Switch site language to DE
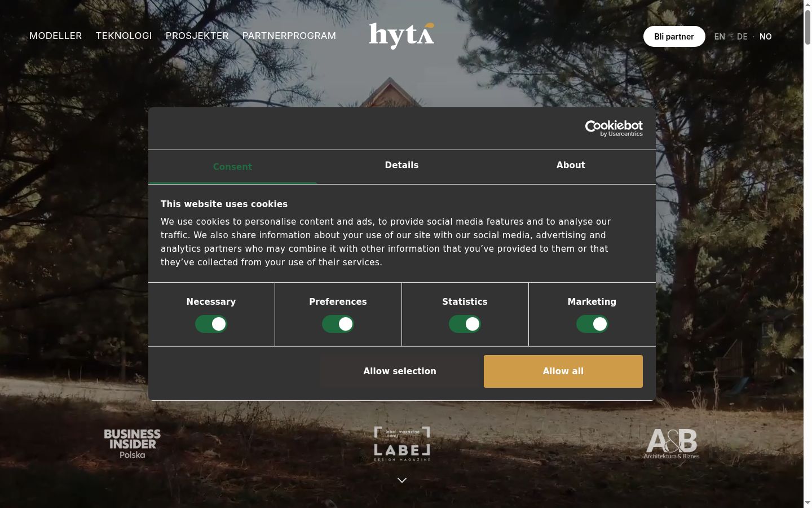812x508 pixels. (x=742, y=37)
